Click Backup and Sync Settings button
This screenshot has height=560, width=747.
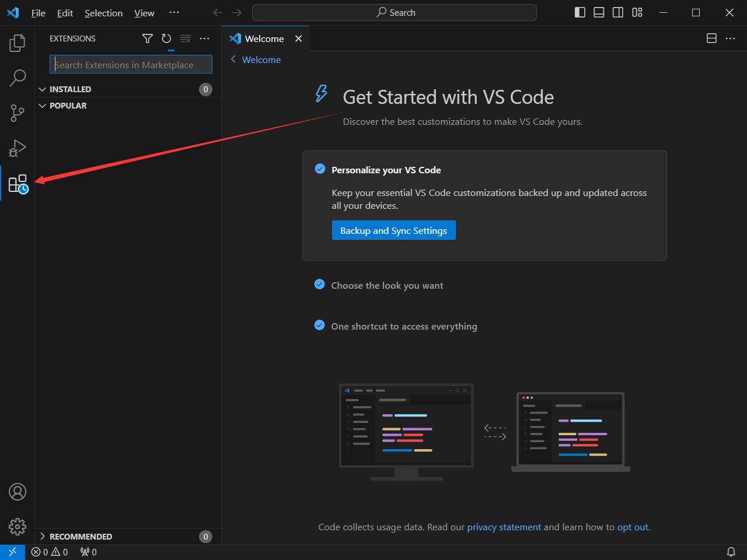click(x=394, y=230)
